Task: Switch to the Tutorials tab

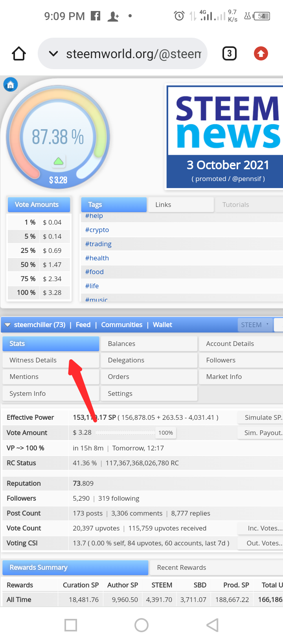Action: click(249, 205)
